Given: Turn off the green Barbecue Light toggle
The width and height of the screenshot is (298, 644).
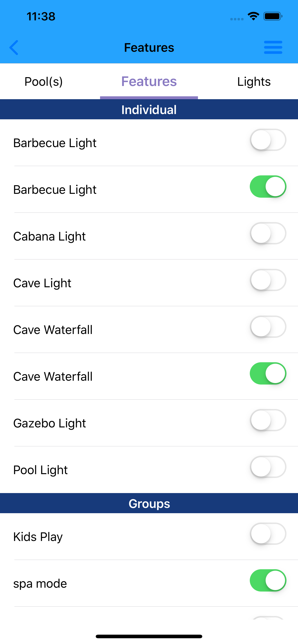Looking at the screenshot, I should [268, 186].
